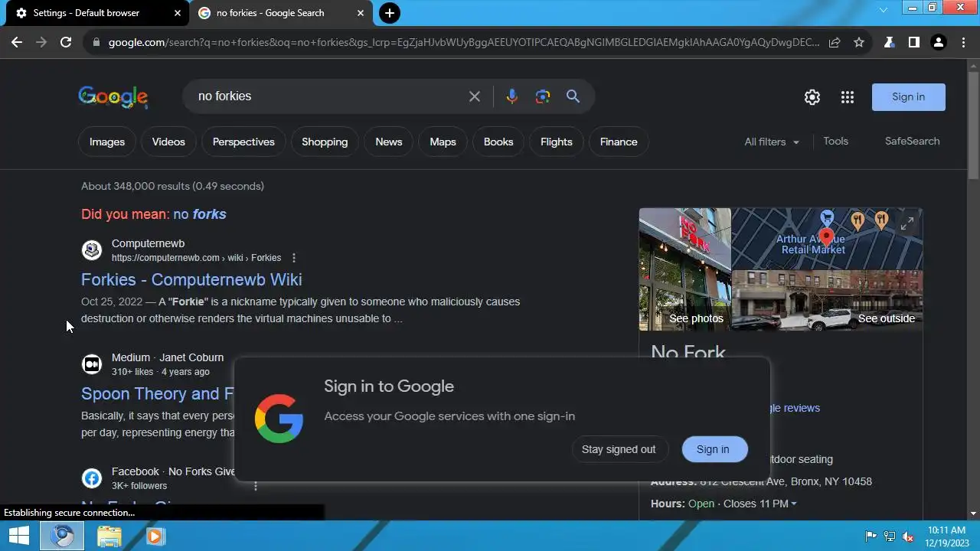Open Google quick settings gear
The height and width of the screenshot is (551, 980).
point(812,97)
